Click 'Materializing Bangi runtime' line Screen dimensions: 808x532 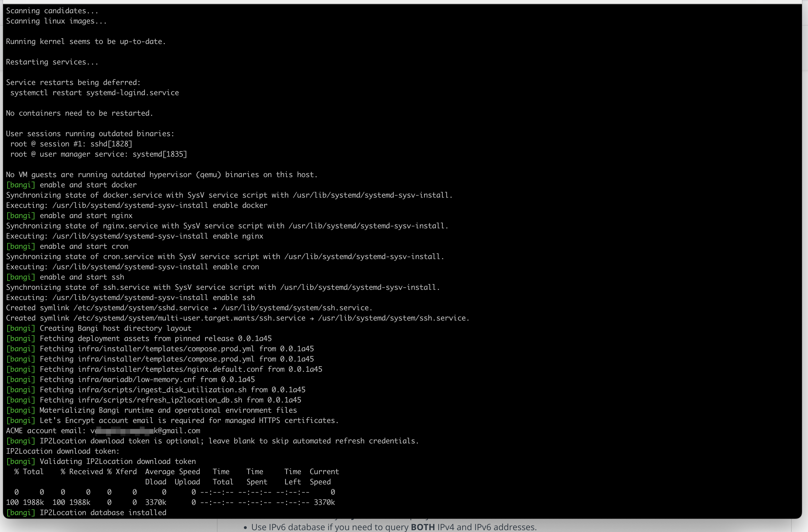tap(152, 410)
